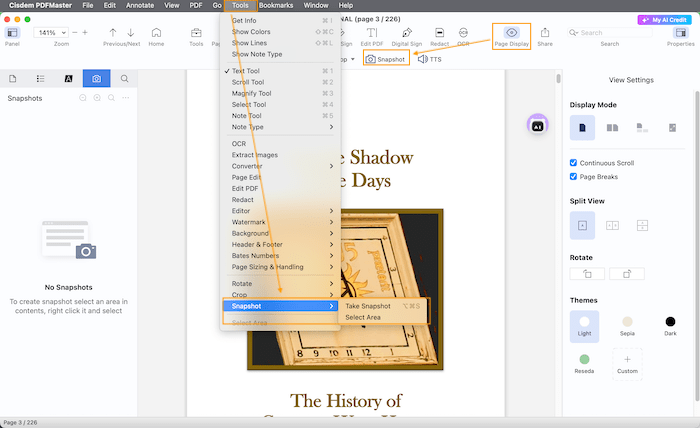Open search tab in left panel
The width and height of the screenshot is (700, 428).
(125, 79)
